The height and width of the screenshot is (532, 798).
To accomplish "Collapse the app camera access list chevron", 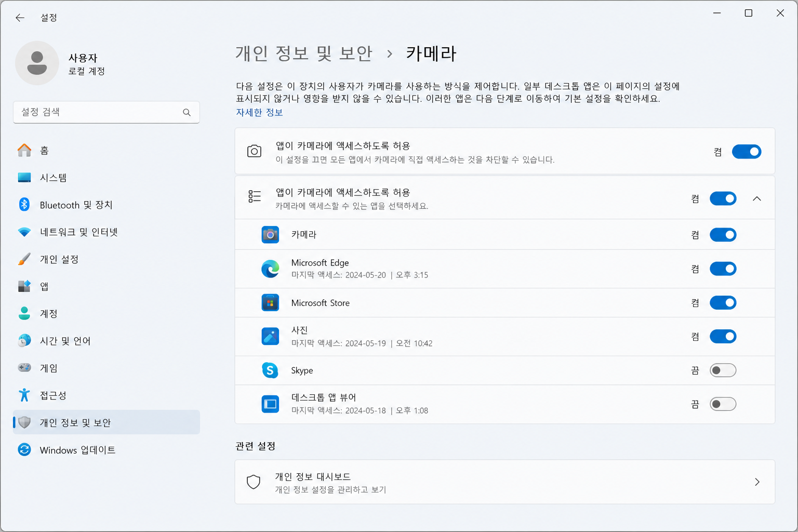I will coord(757,198).
